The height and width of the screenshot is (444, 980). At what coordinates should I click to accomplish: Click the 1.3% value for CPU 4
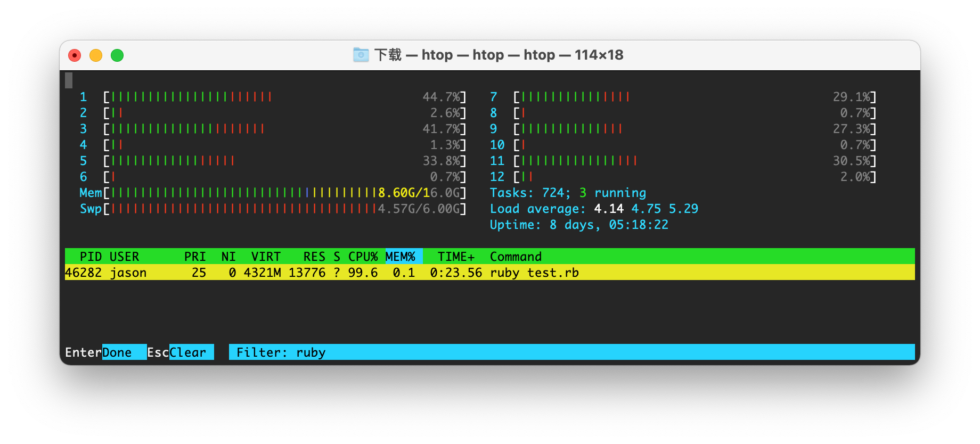pos(445,145)
